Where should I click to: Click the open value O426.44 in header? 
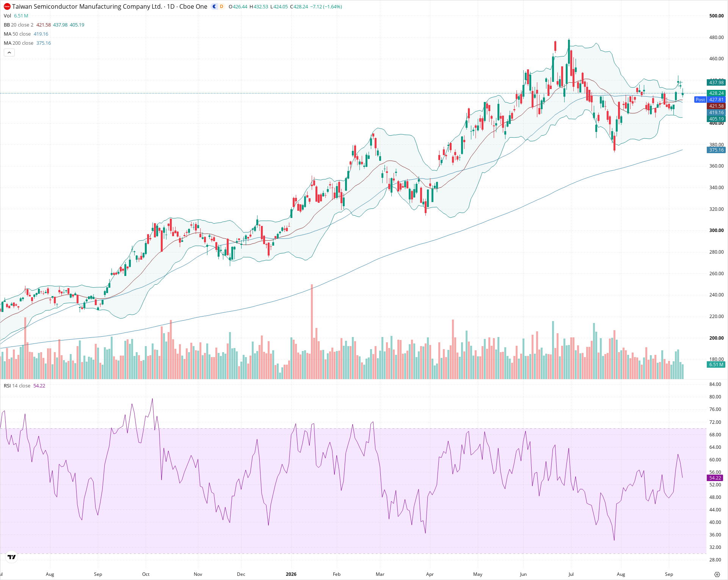coord(238,7)
